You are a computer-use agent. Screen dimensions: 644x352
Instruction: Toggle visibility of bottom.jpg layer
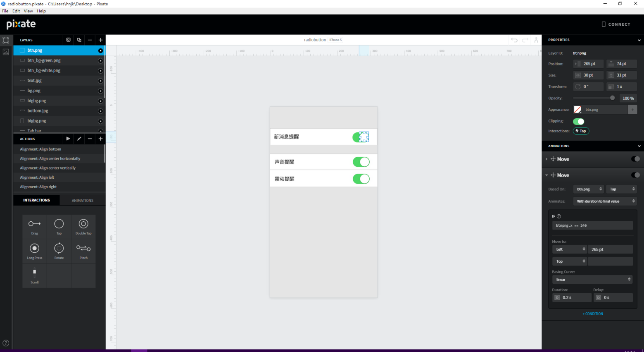coord(100,111)
